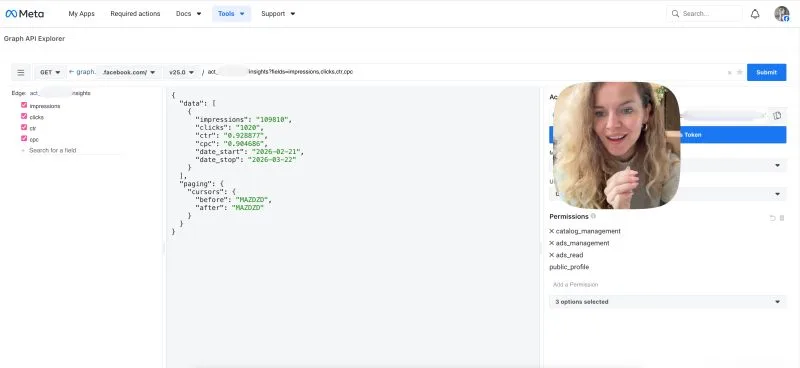Click the public_profile permission

[569, 267]
